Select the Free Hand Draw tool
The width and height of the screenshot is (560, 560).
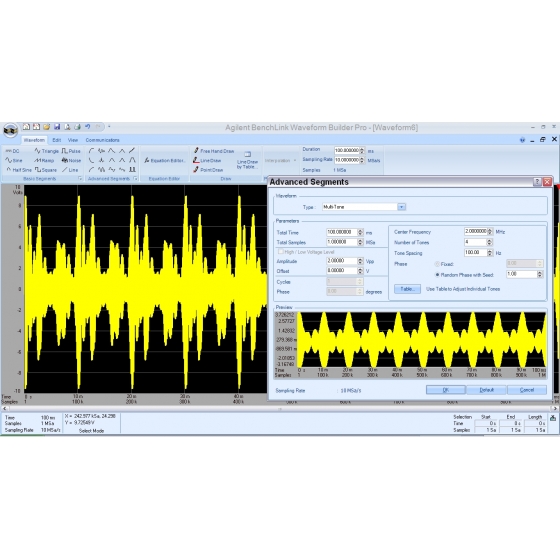click(214, 151)
